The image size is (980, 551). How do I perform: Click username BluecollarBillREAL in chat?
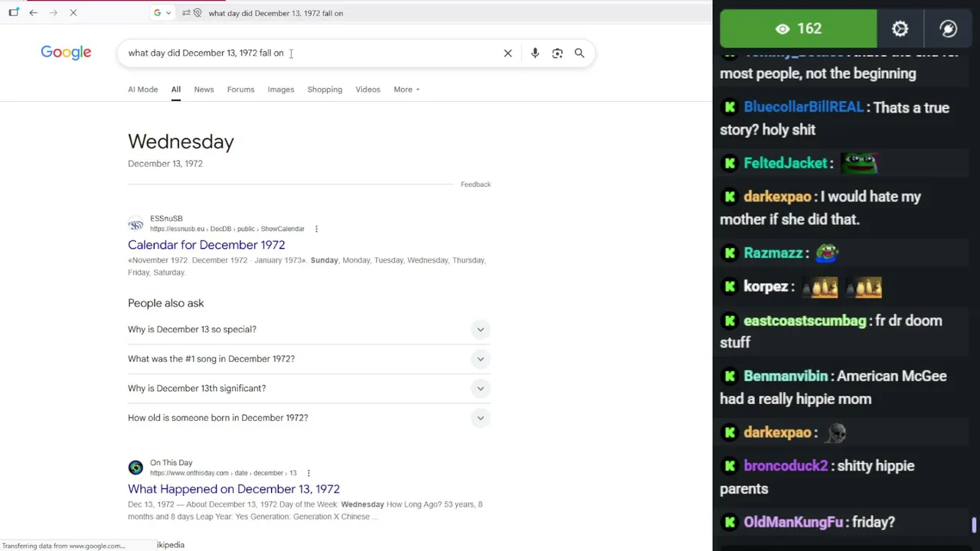click(803, 108)
